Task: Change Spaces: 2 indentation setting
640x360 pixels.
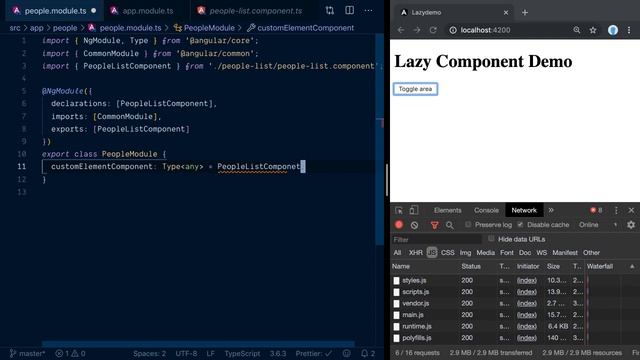Action: coord(149,353)
